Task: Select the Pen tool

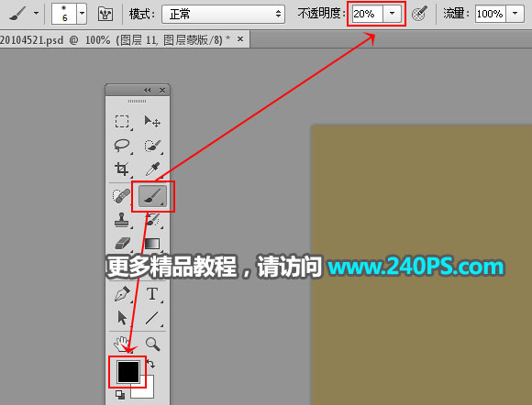Action: click(x=122, y=294)
